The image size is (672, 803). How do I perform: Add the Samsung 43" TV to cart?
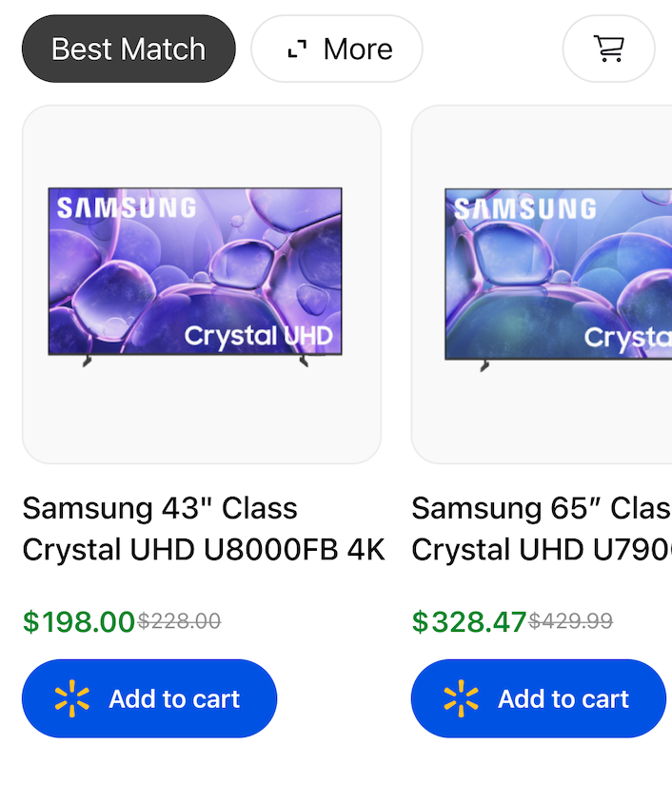coord(149,699)
